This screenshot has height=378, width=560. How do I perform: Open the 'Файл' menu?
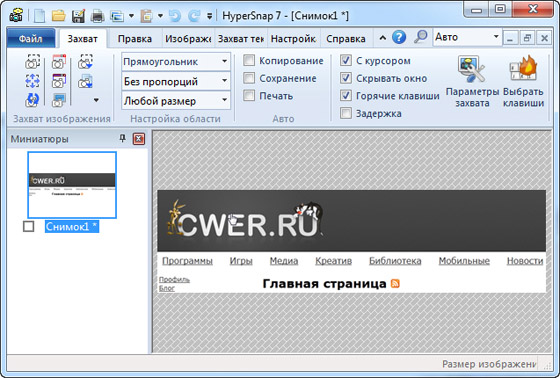click(x=31, y=38)
